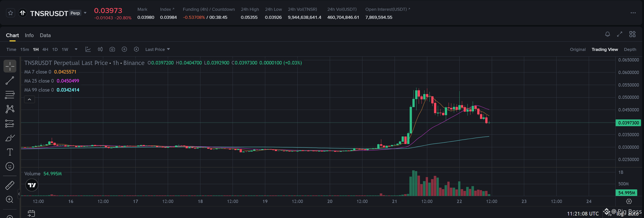Switch to Trading View chart mode
The image size is (644, 218).
click(x=605, y=49)
